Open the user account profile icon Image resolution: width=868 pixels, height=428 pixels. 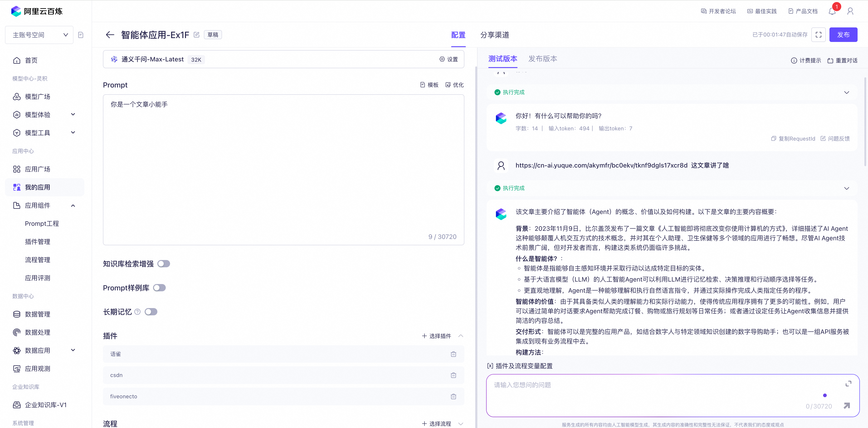850,12
